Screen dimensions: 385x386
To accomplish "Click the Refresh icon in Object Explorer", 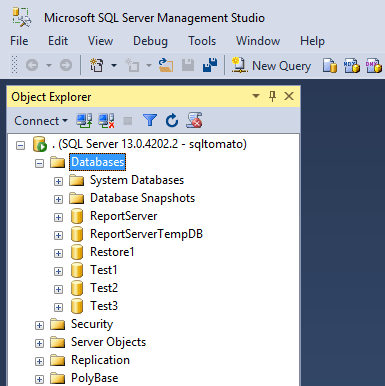I will pos(172,120).
